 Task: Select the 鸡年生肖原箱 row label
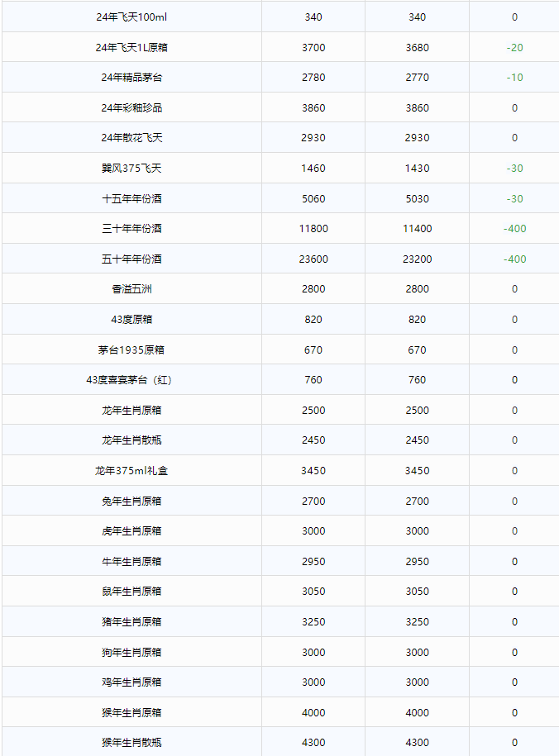click(x=131, y=682)
